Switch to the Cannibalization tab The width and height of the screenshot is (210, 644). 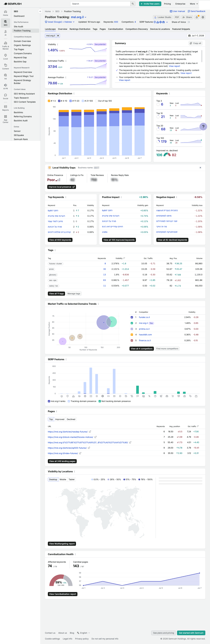(x=116, y=29)
